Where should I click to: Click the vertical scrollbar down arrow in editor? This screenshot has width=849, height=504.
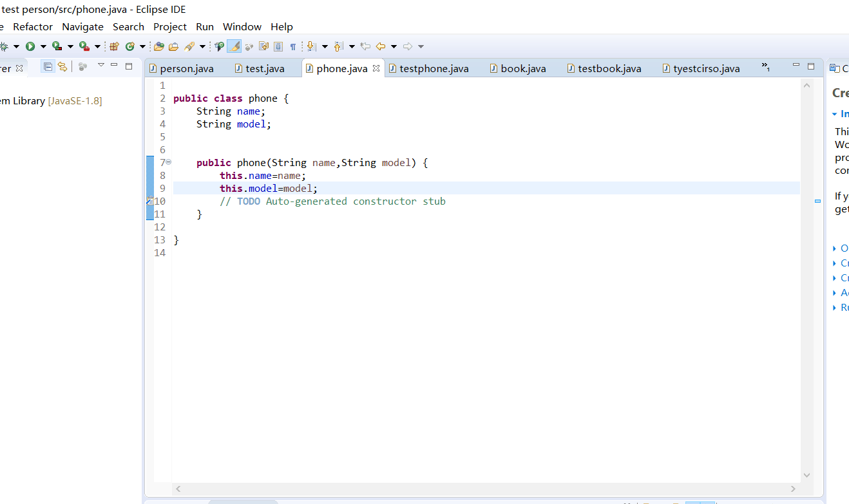pos(807,475)
